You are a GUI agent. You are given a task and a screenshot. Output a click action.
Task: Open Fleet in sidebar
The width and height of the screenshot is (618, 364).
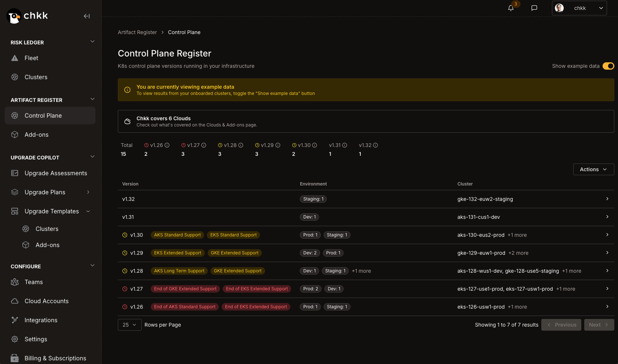tap(50, 58)
